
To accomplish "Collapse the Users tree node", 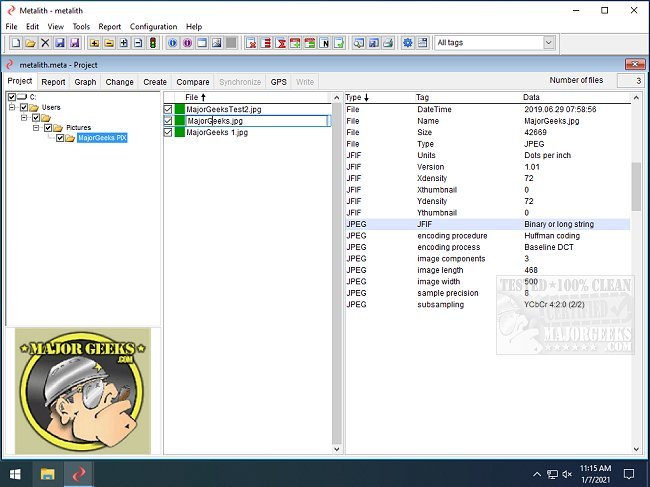I will (x=11, y=107).
